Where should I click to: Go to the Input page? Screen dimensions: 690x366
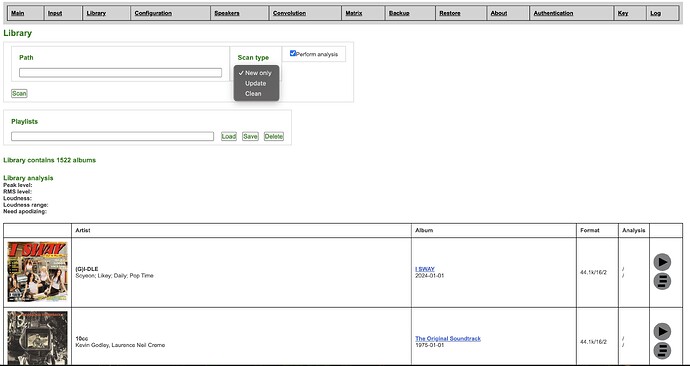[x=55, y=13]
